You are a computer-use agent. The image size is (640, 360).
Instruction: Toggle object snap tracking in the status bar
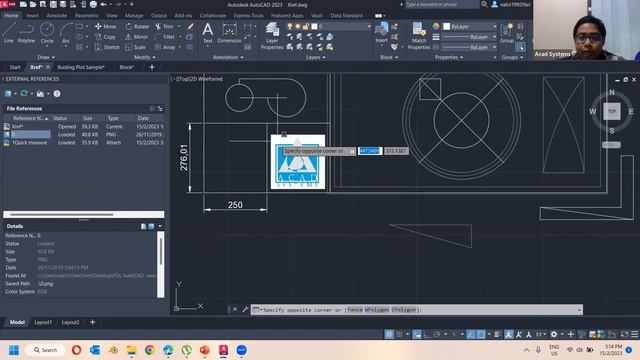(x=471, y=334)
